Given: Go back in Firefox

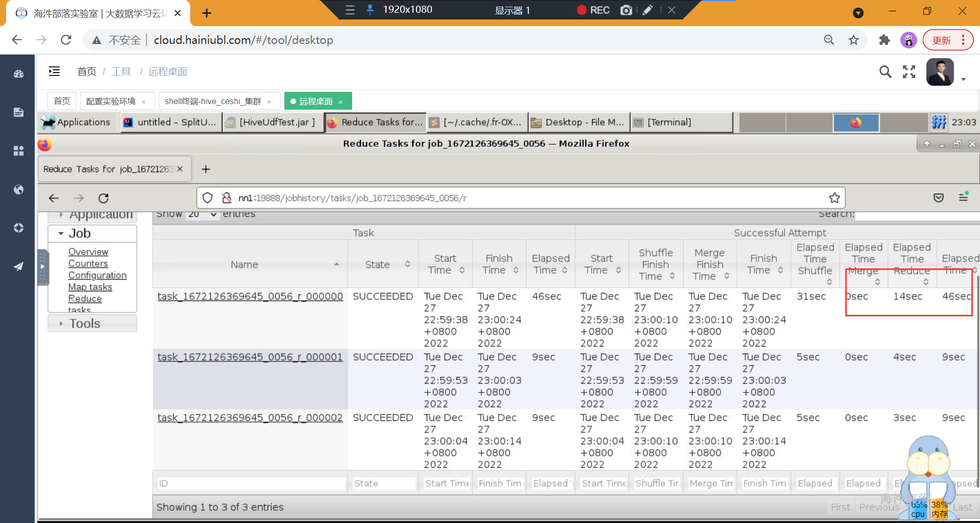Looking at the screenshot, I should (54, 198).
